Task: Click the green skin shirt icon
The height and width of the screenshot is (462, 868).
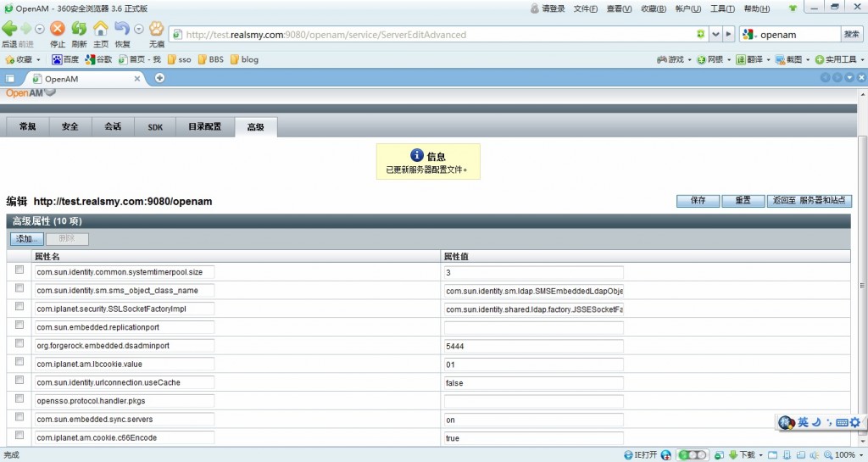Action: point(793,8)
